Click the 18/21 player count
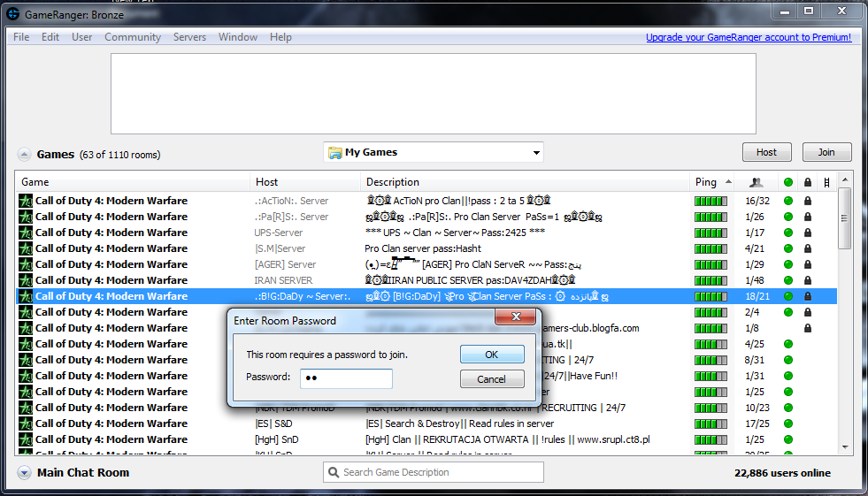The height and width of the screenshot is (496, 868). pyautogui.click(x=757, y=296)
